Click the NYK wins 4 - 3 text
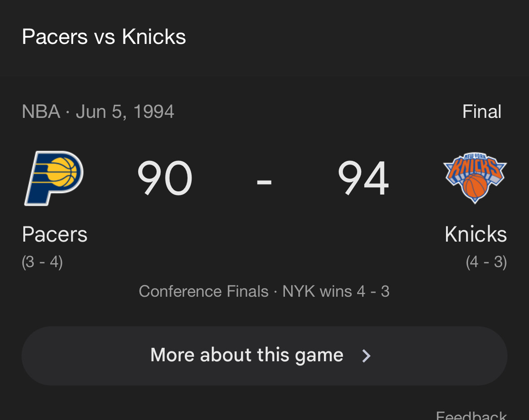Image resolution: width=529 pixels, height=420 pixels. pyautogui.click(x=336, y=291)
